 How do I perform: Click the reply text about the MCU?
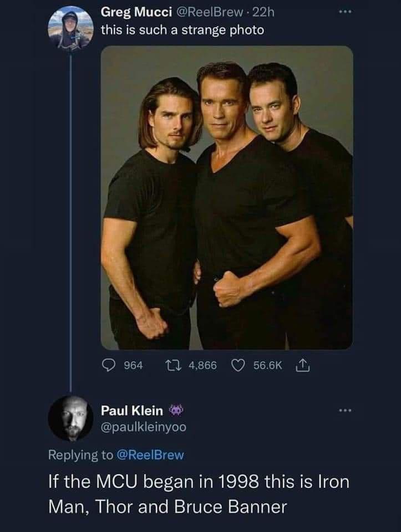[200, 493]
